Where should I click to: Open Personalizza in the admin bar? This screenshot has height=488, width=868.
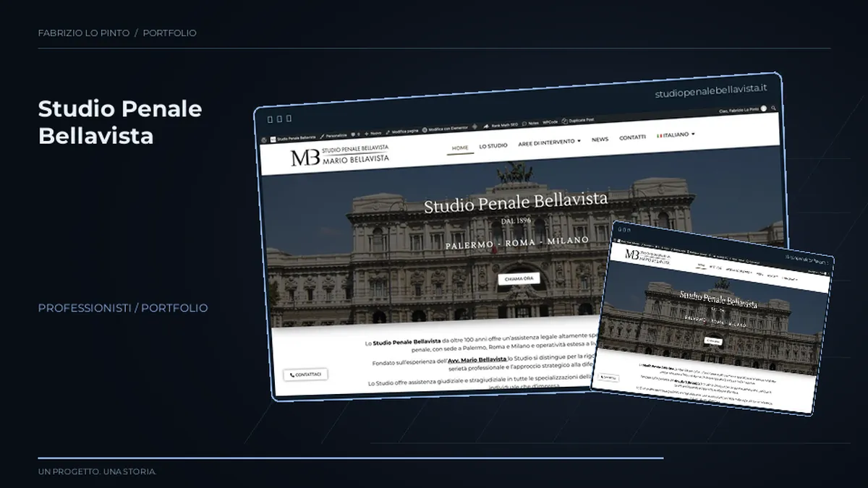[x=333, y=135]
